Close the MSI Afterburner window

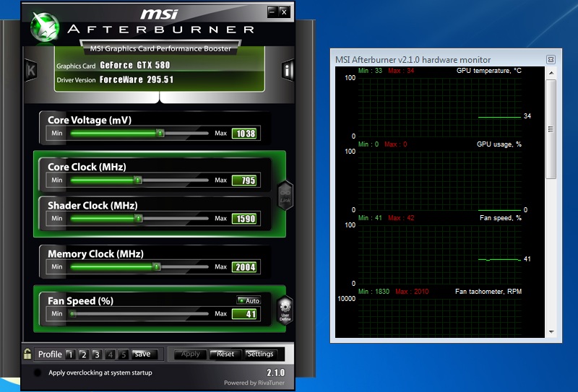tap(284, 12)
